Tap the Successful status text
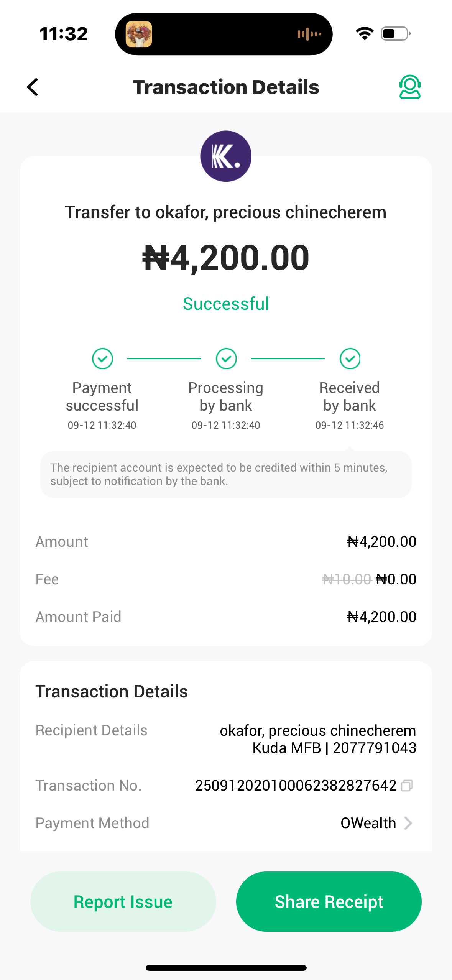 pyautogui.click(x=226, y=304)
